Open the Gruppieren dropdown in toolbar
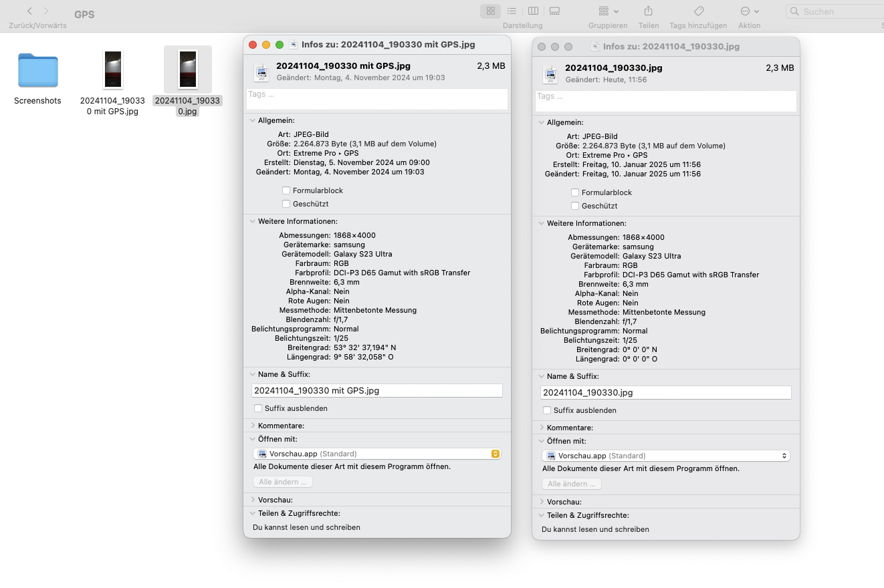The width and height of the screenshot is (884, 588). (609, 11)
